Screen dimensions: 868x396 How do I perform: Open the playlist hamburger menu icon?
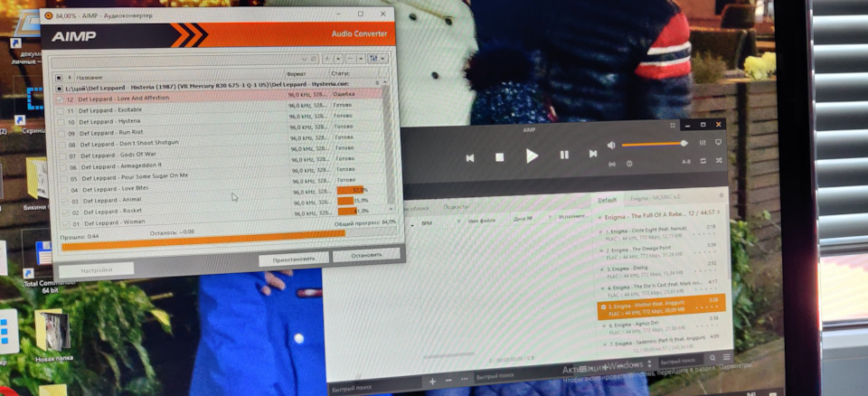(726, 357)
